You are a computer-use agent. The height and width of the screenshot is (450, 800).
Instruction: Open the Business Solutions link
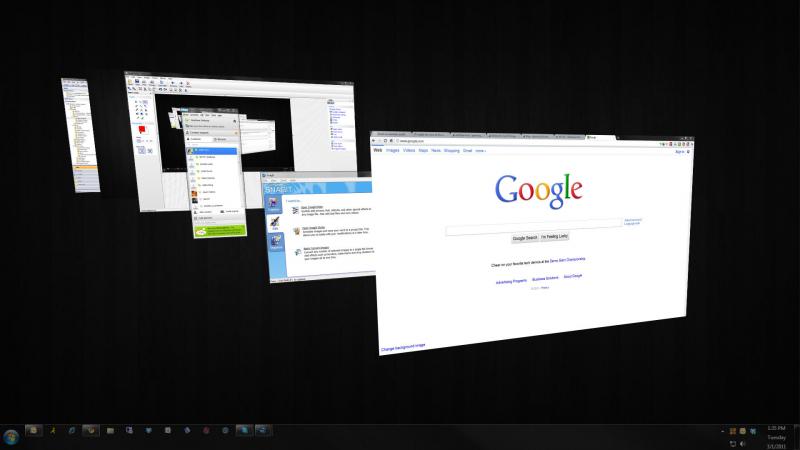(545, 279)
